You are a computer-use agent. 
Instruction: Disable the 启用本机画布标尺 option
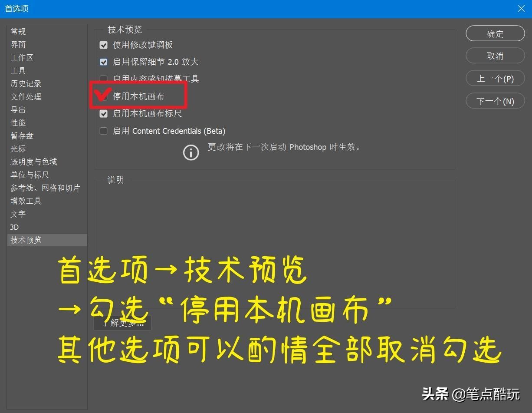click(103, 113)
